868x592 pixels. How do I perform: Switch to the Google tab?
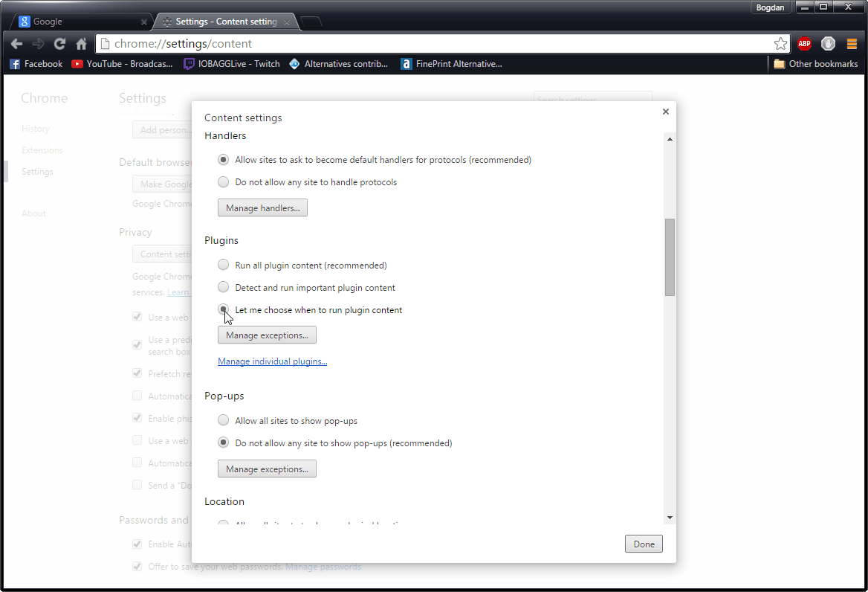click(x=81, y=22)
